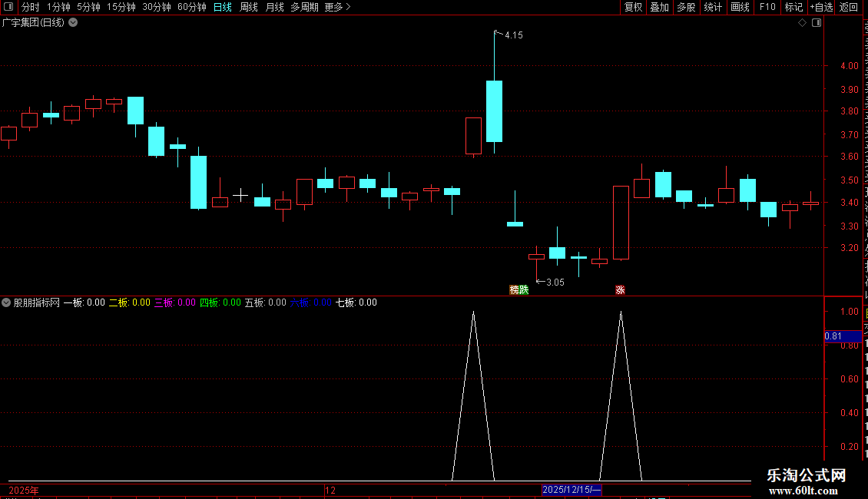Click the 2025年 label on time axis
The width and height of the screenshot is (868, 499).
pyautogui.click(x=24, y=491)
